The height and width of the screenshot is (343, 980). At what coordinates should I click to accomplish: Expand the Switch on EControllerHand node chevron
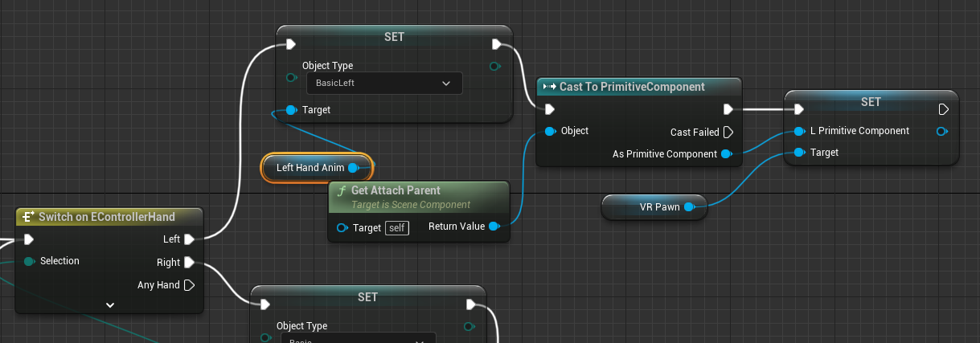pyautogui.click(x=110, y=305)
